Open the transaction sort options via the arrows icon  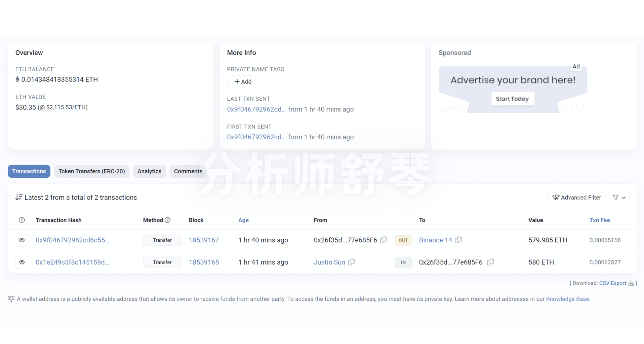[x=19, y=197]
